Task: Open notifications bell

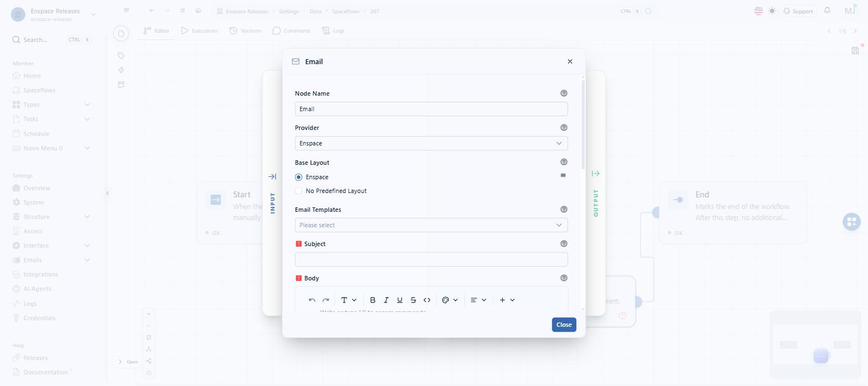Action: pyautogui.click(x=828, y=11)
